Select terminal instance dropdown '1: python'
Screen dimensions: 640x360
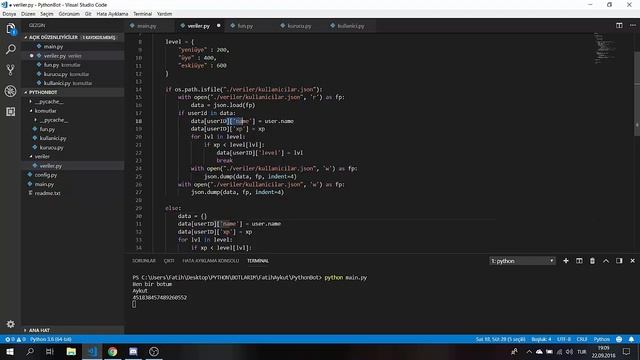point(522,260)
